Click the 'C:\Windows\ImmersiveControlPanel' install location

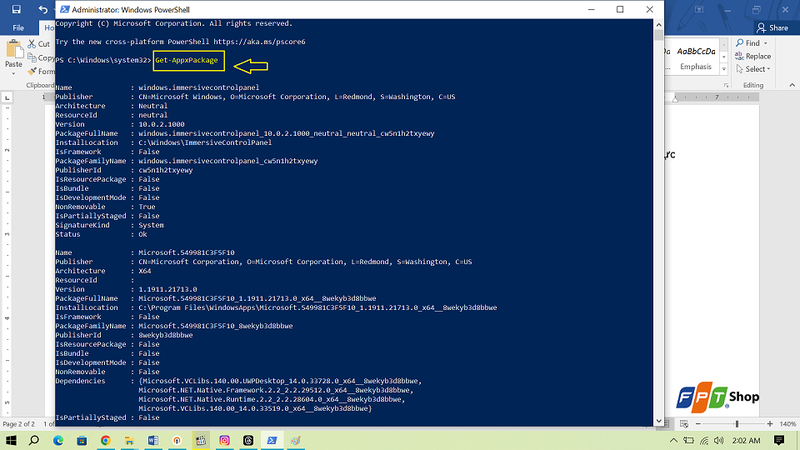click(205, 143)
